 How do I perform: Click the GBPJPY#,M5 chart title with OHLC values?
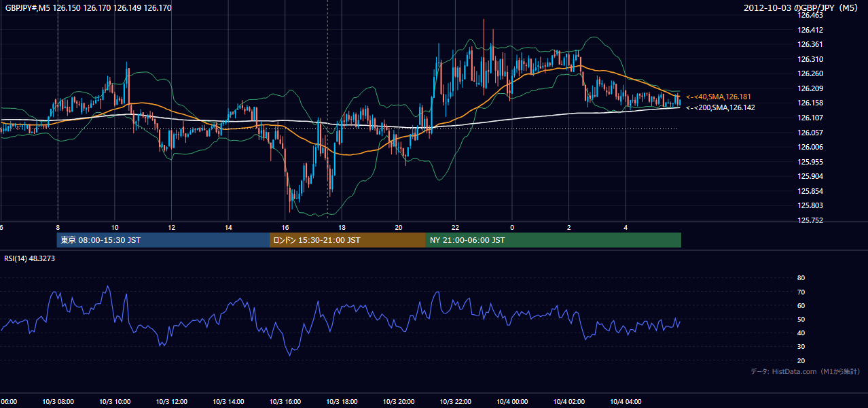89,8
